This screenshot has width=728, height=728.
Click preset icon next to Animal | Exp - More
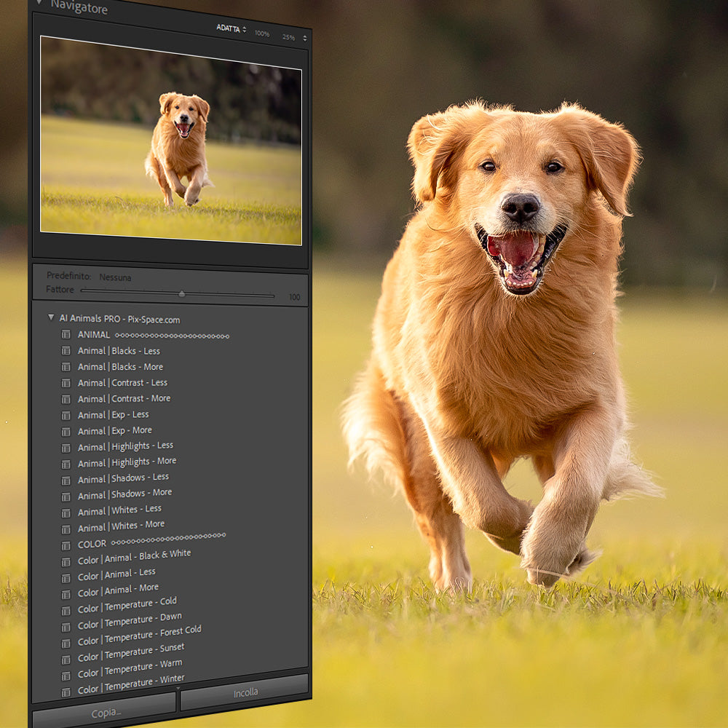pyautogui.click(x=66, y=431)
